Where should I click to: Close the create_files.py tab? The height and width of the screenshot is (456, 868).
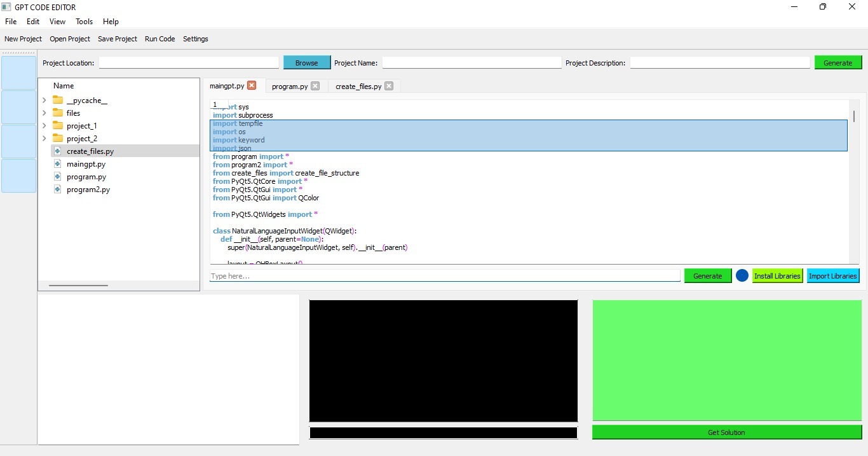click(389, 86)
